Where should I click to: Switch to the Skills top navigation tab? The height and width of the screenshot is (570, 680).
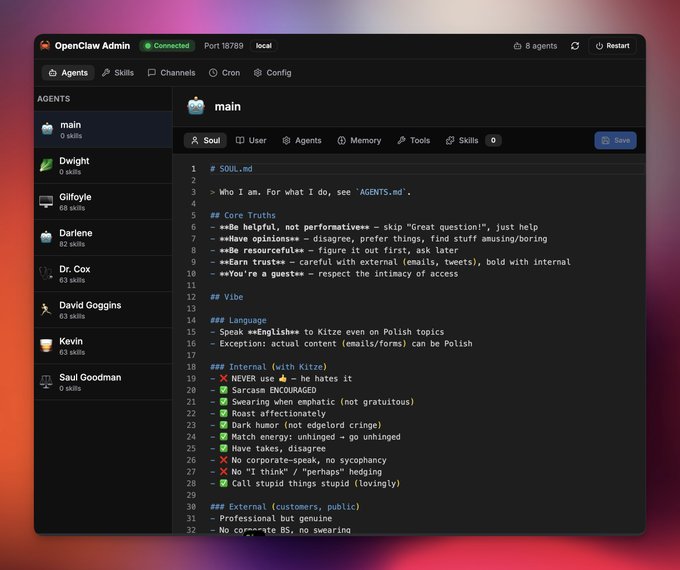[118, 73]
